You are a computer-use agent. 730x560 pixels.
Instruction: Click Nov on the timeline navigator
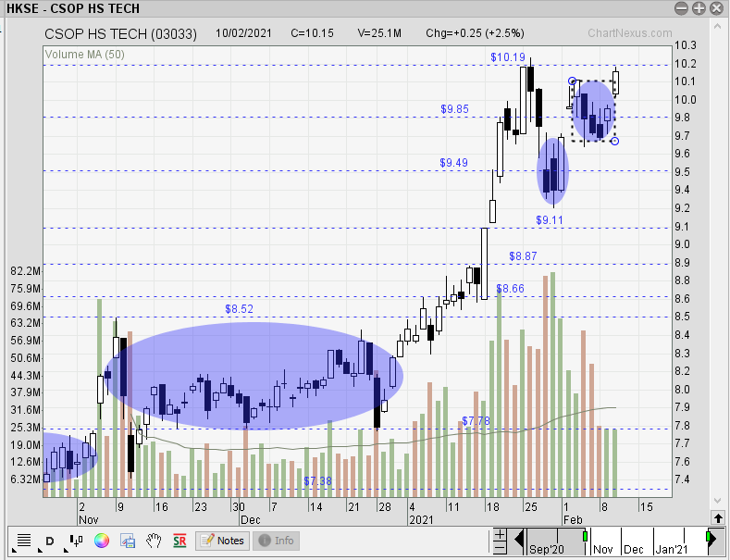coord(602,549)
